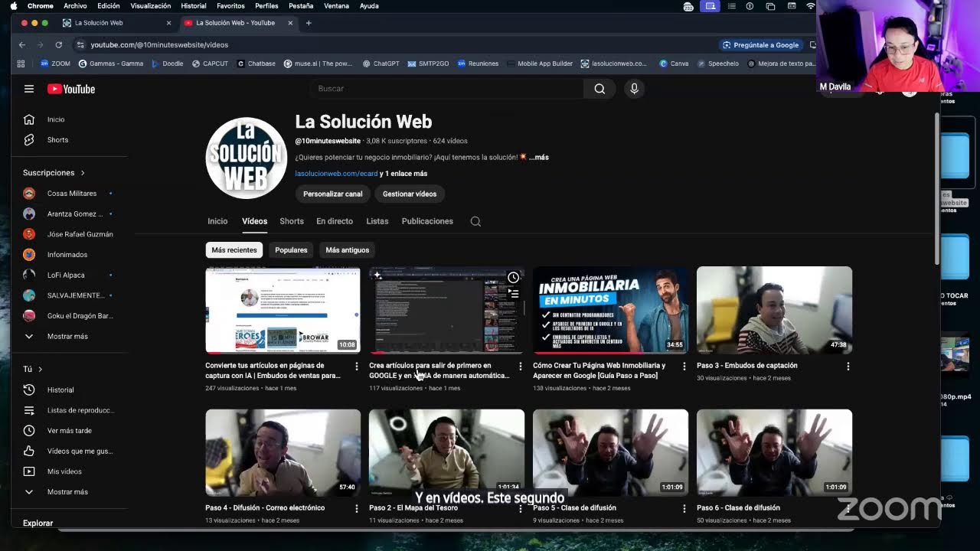Open lasolucionweb.com/ecard link
Screen dimensions: 980x551
336,174
